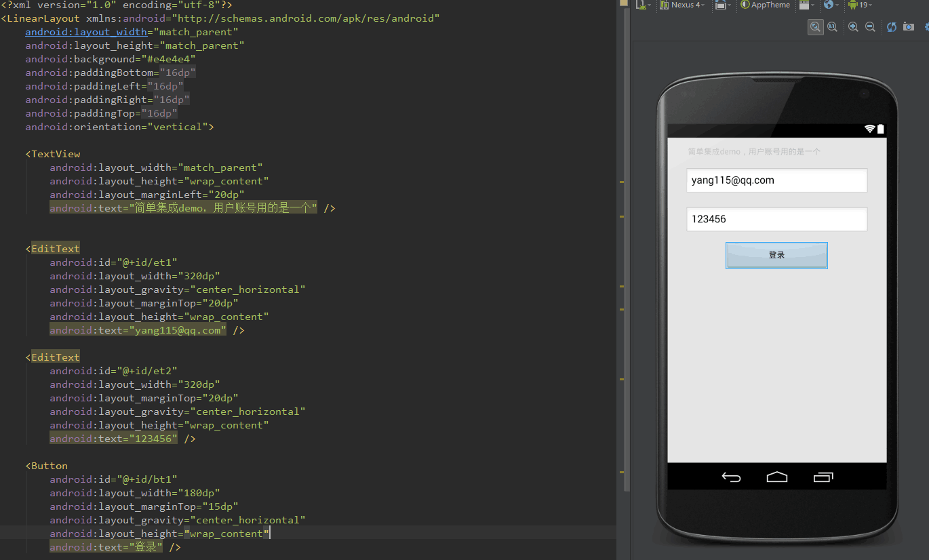
Task: Click the "@+id/bt1" value
Action: click(149, 479)
